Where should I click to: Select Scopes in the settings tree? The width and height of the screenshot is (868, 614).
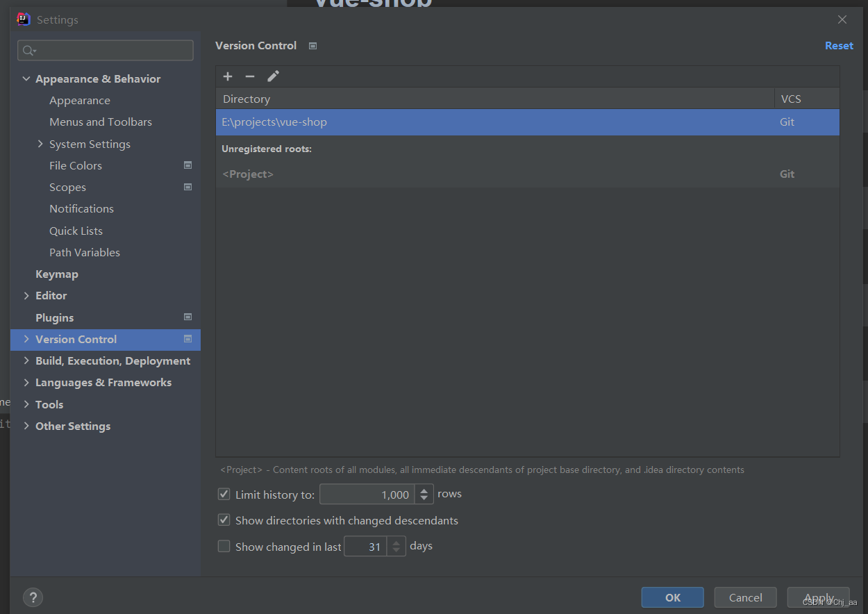pos(67,188)
